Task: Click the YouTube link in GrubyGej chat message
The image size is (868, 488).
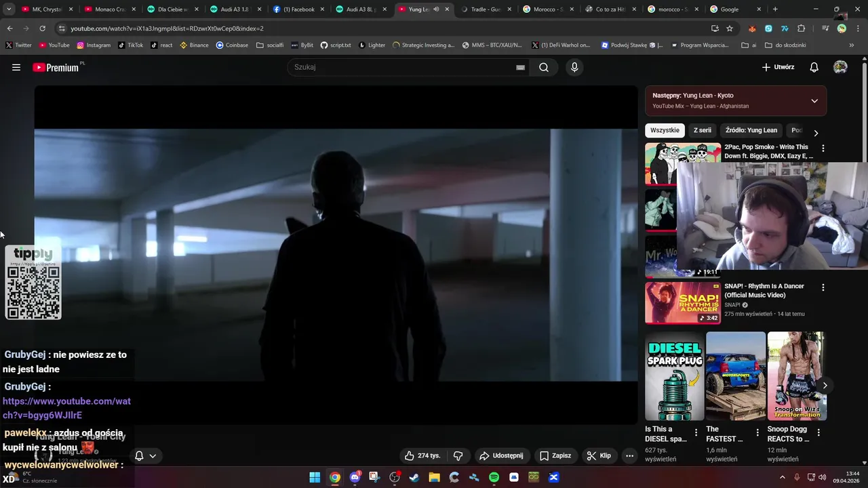Action: [66, 408]
